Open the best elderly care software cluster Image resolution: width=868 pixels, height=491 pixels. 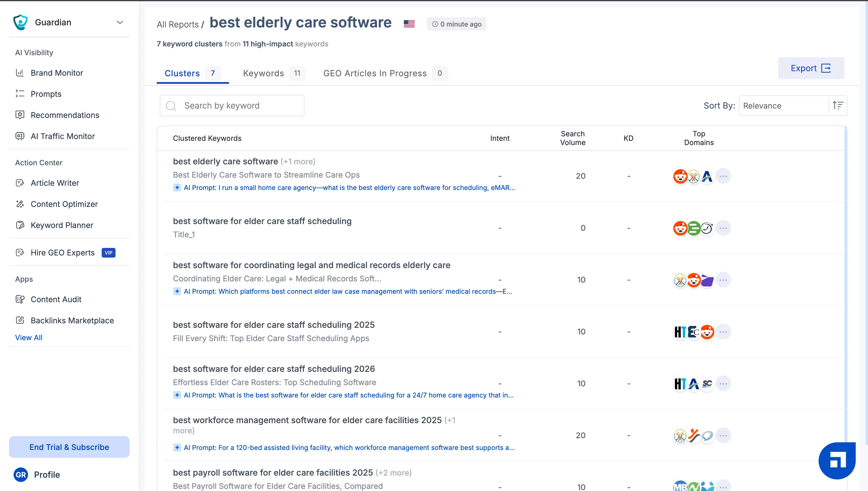tap(225, 161)
